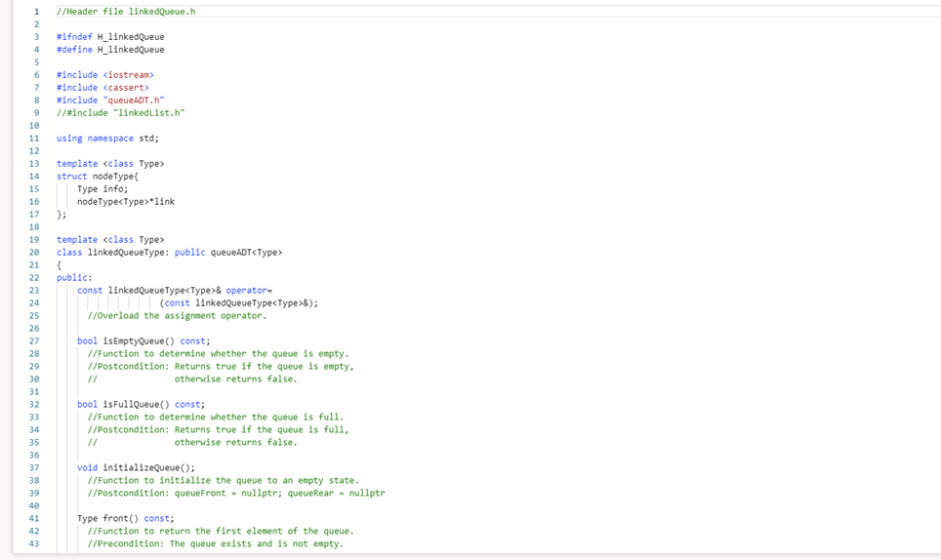The width and height of the screenshot is (941, 560).
Task: Click closing '};' of nodeType struct
Action: [x=61, y=214]
